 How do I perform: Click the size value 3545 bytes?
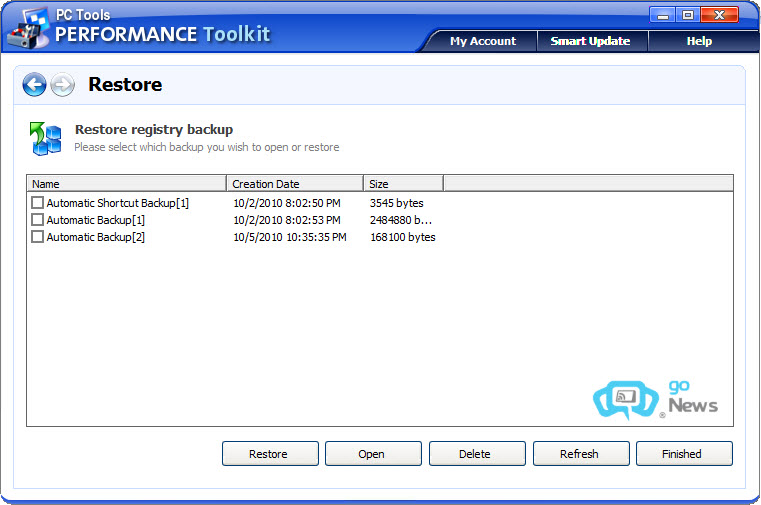pyautogui.click(x=397, y=203)
